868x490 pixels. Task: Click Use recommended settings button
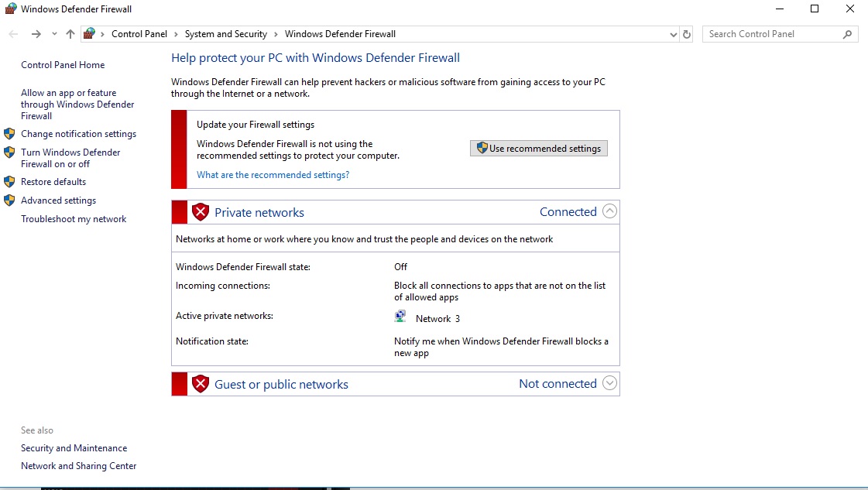[x=539, y=149]
